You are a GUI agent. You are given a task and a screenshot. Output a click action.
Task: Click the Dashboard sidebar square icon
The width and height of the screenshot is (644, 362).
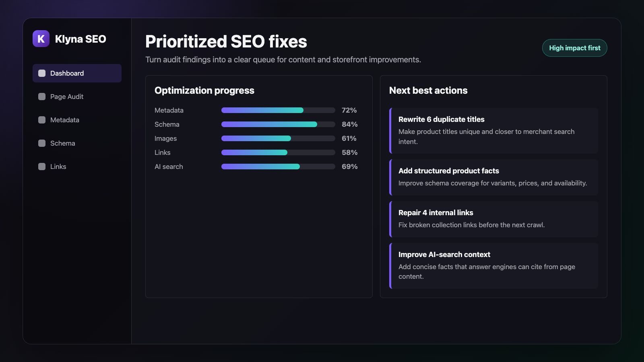[42, 73]
